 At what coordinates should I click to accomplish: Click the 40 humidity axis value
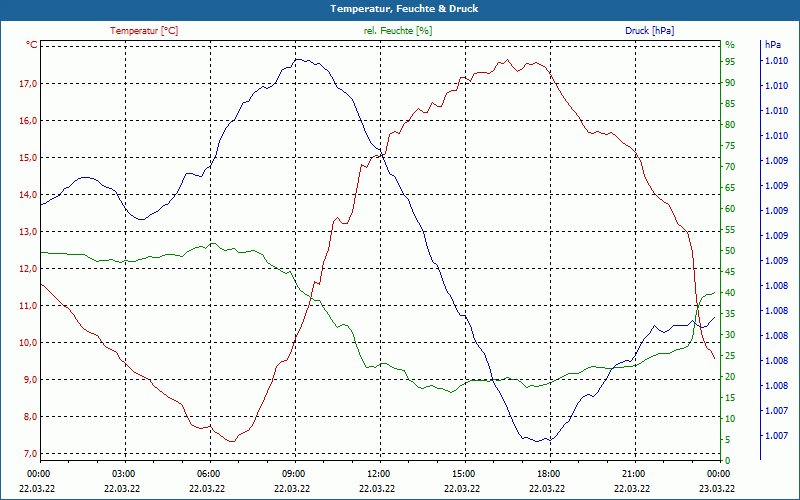tap(730, 293)
